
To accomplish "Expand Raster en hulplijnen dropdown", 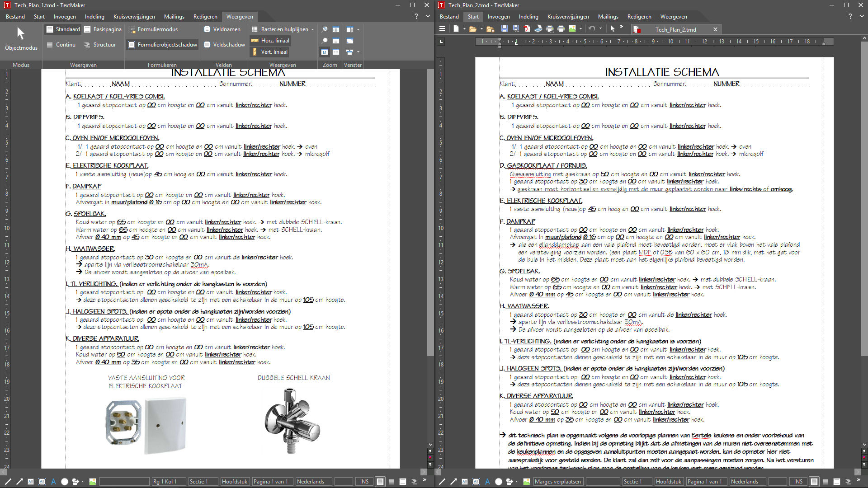I will tap(312, 29).
